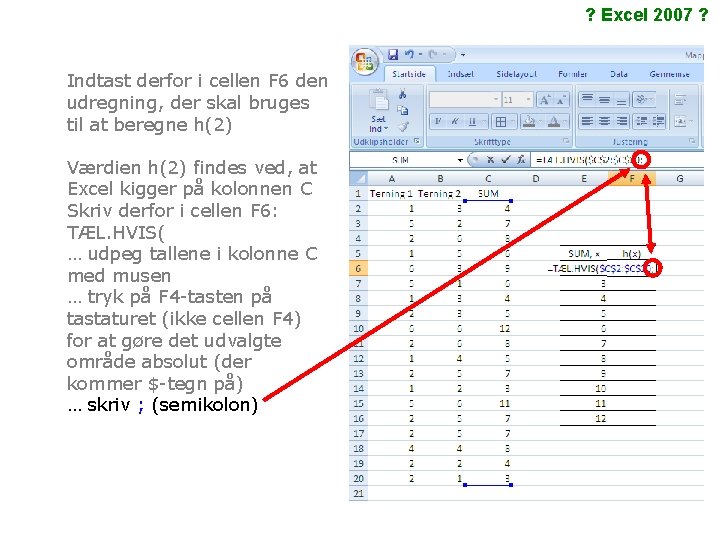Toggle wrap text button
This screenshot has height=540, width=720.
[680, 99]
